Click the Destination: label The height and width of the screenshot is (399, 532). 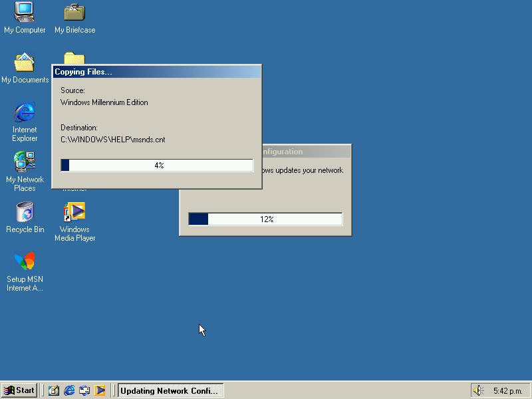[79, 128]
